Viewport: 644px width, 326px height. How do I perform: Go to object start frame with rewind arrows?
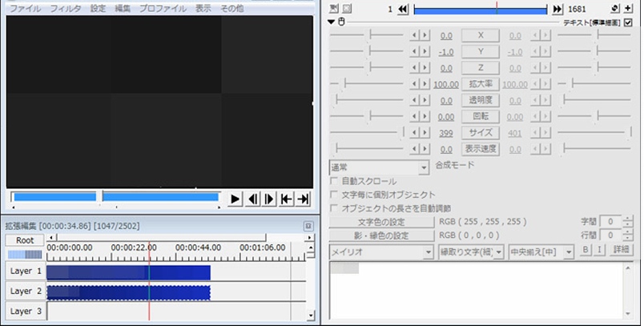(403, 9)
